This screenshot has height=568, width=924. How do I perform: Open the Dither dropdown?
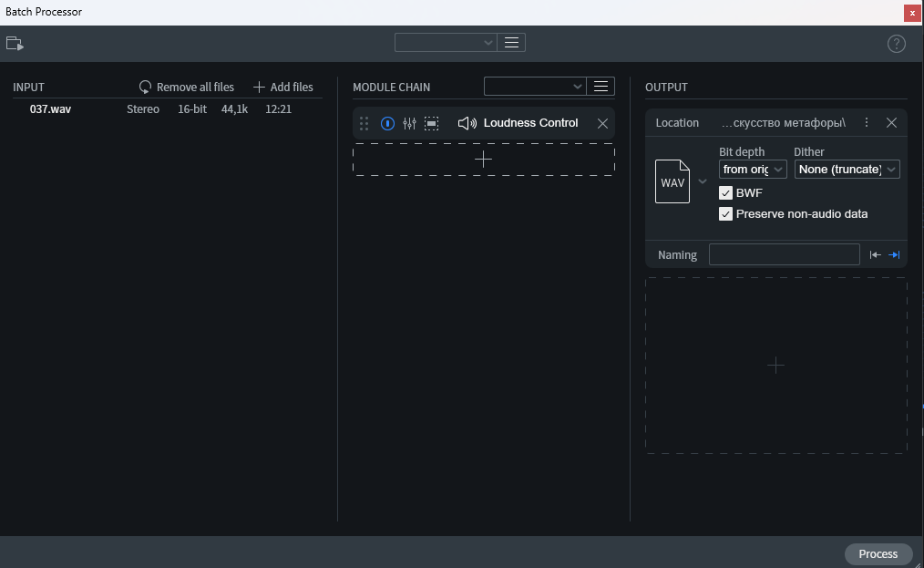[x=847, y=170]
